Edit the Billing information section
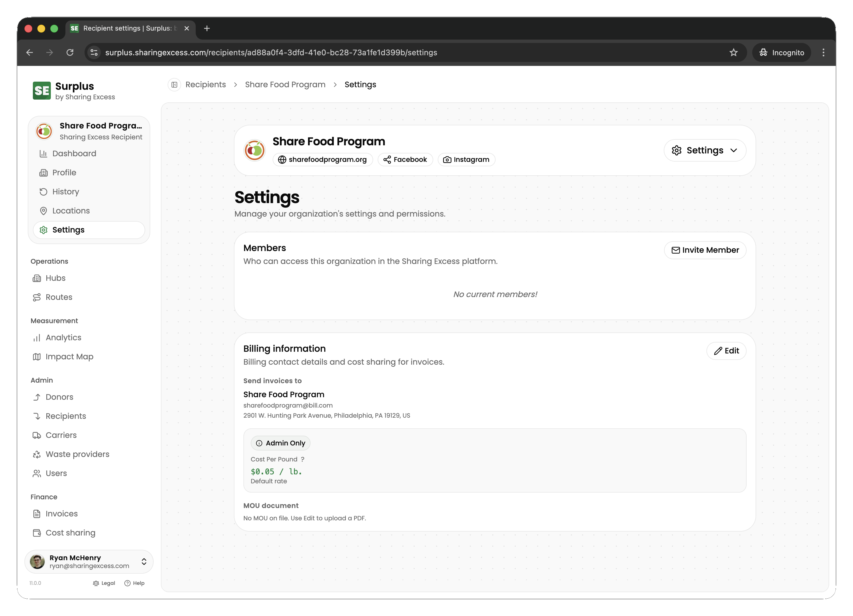 pyautogui.click(x=726, y=351)
